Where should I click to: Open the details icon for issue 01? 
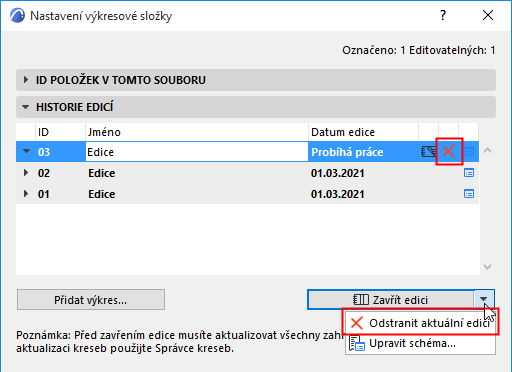point(469,194)
